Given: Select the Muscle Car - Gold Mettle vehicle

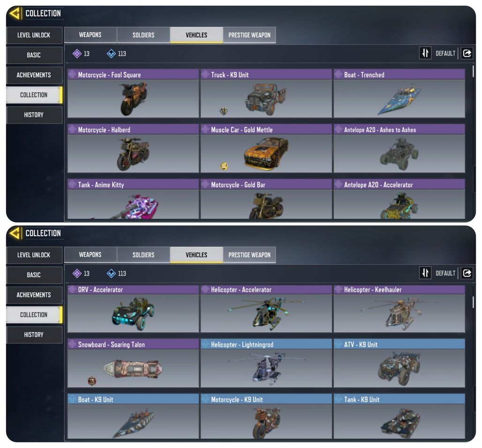Looking at the screenshot, I should tap(266, 149).
